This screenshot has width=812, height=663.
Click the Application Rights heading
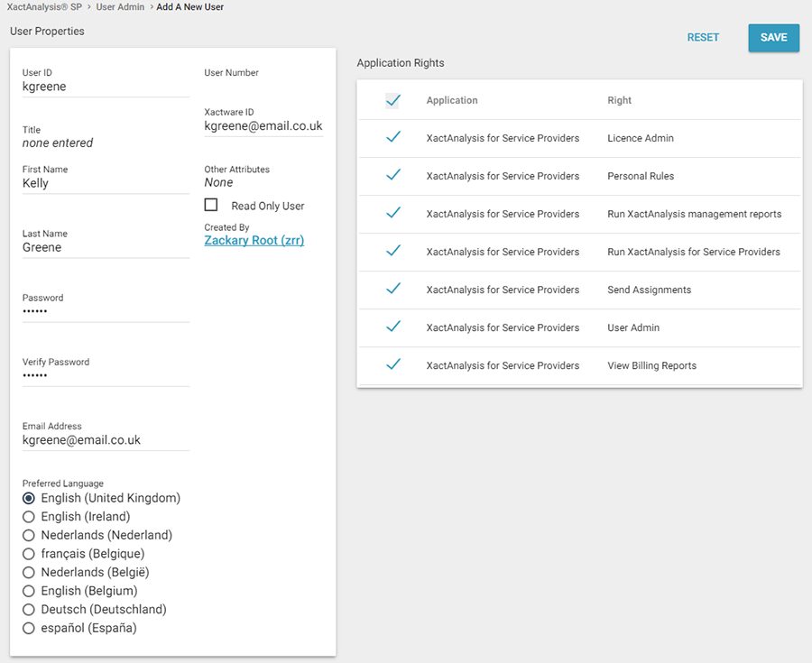coord(401,62)
